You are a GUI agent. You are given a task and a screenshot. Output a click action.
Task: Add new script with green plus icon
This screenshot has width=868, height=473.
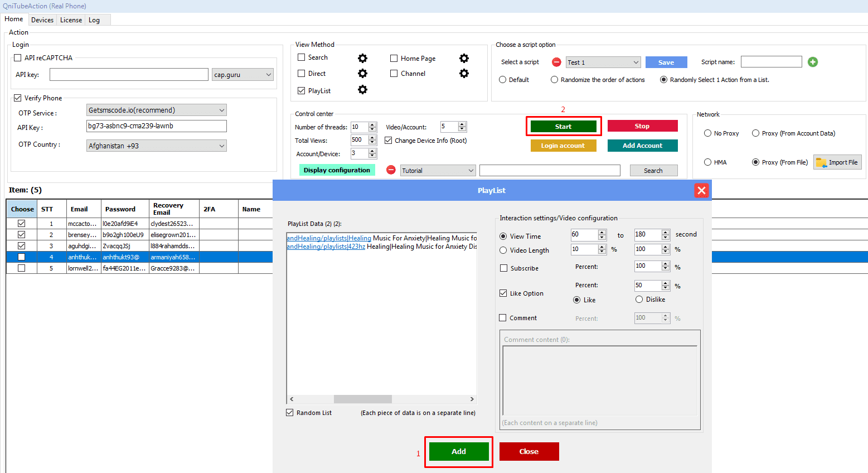tap(813, 62)
